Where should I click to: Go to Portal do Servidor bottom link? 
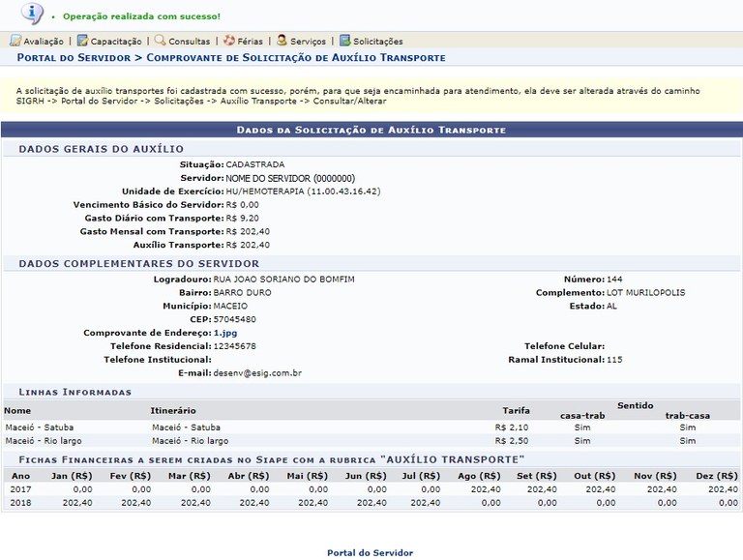coord(370,552)
